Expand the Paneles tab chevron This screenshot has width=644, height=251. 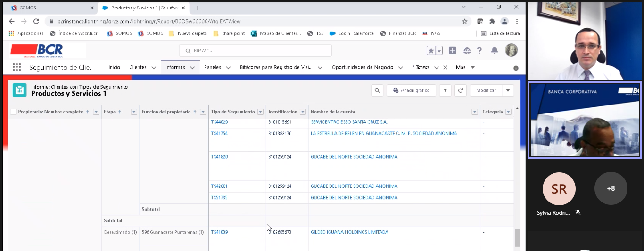(228, 68)
